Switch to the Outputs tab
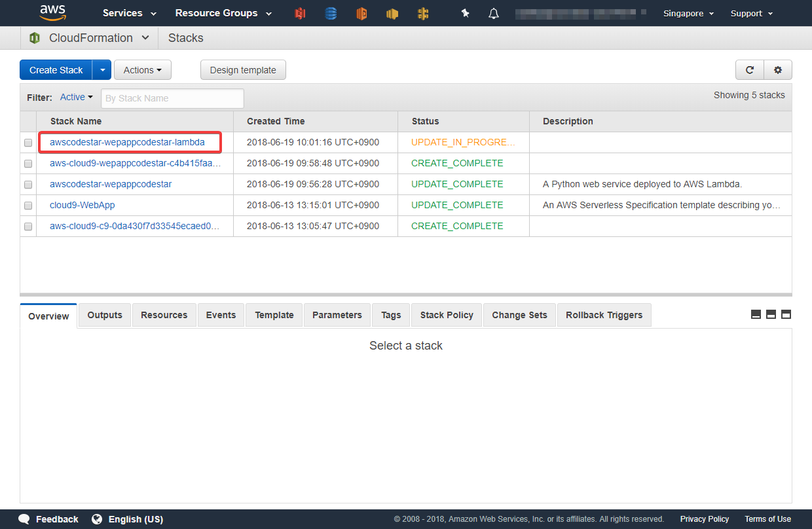812x529 pixels. click(x=105, y=315)
